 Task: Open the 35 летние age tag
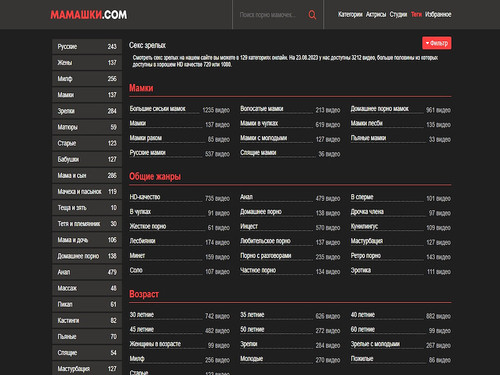click(x=252, y=315)
